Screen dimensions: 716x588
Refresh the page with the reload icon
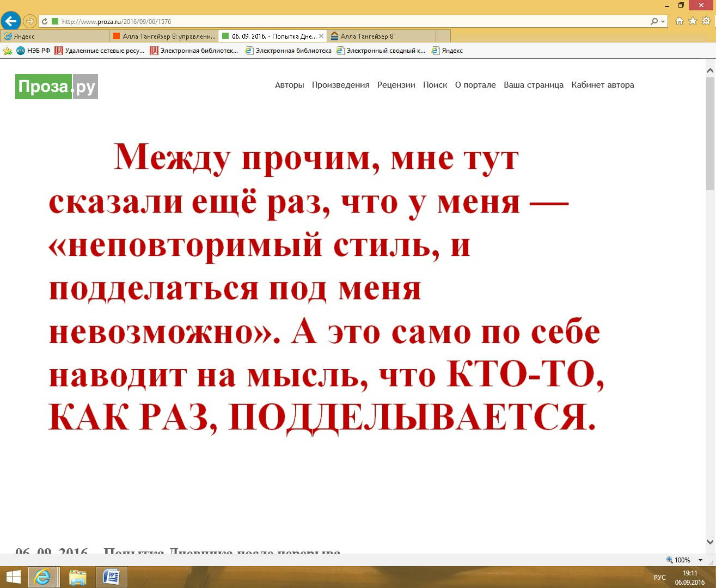[x=45, y=22]
